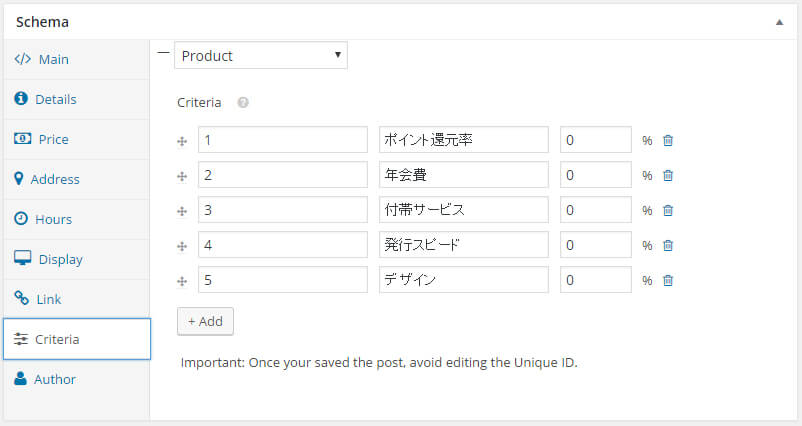Delete the 発行スピード criteria row
802x426 pixels.
click(667, 245)
